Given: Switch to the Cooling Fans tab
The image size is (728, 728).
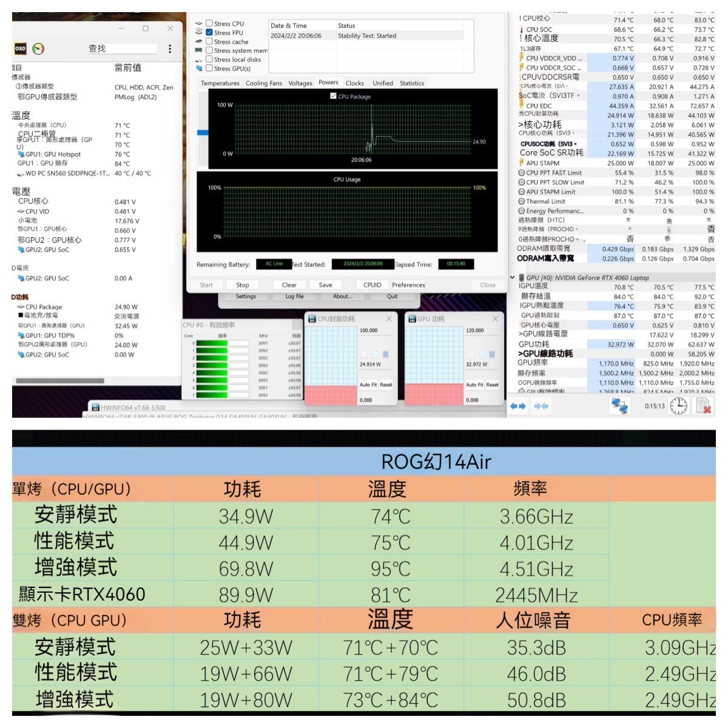Looking at the screenshot, I should tap(263, 83).
